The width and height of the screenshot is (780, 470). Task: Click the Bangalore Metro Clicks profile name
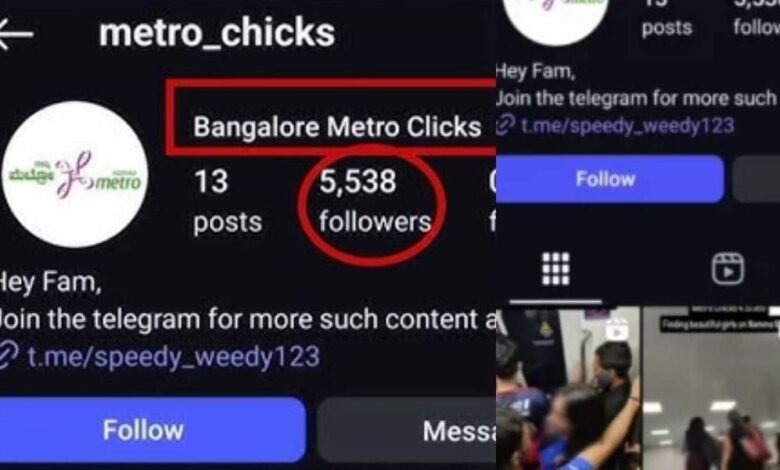(337, 126)
